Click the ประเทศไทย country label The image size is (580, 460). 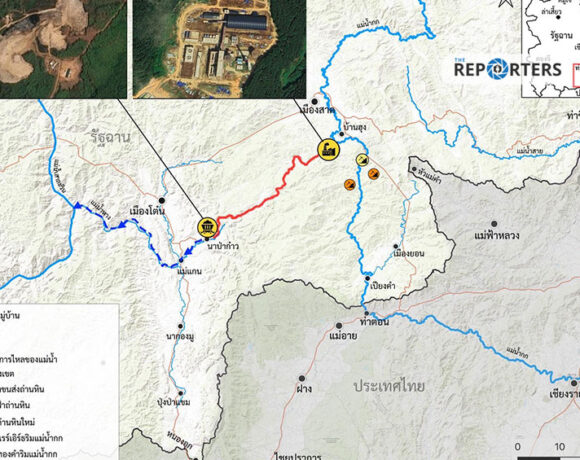point(389,386)
